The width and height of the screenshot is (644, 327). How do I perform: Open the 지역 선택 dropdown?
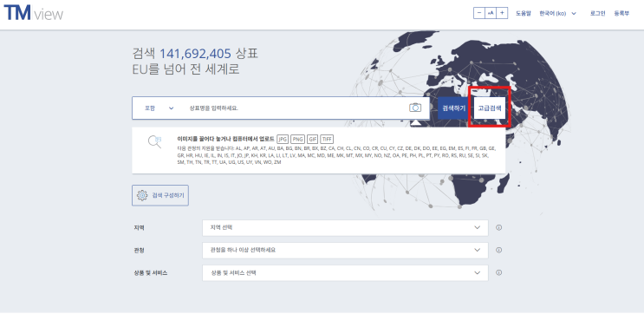(345, 227)
